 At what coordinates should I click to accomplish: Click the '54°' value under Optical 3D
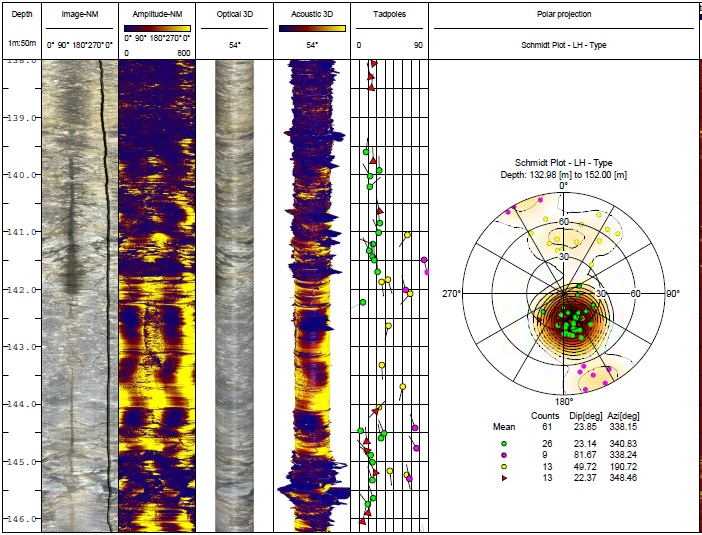(235, 45)
